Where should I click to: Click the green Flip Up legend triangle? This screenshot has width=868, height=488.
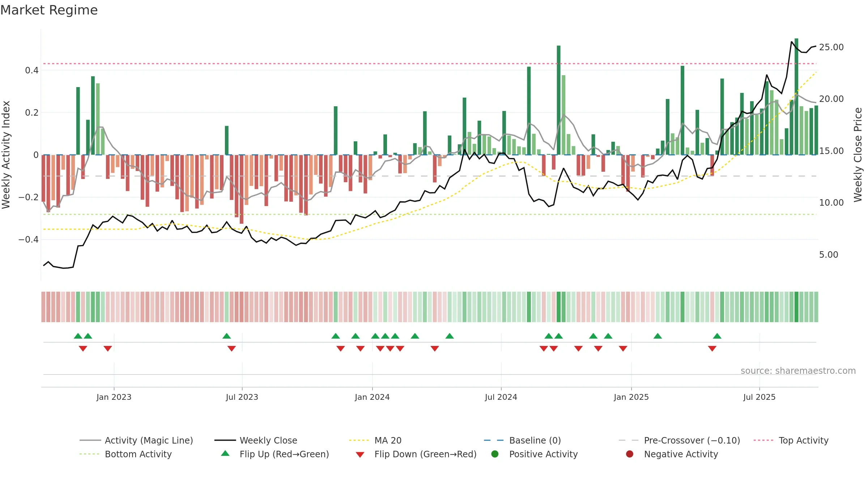click(x=225, y=453)
